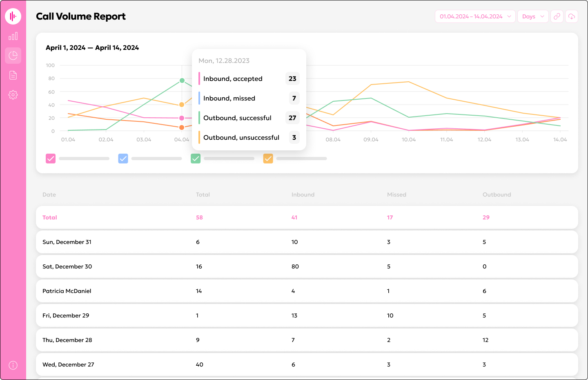
Task: Open settings gear in the sidebar
Action: point(13,95)
